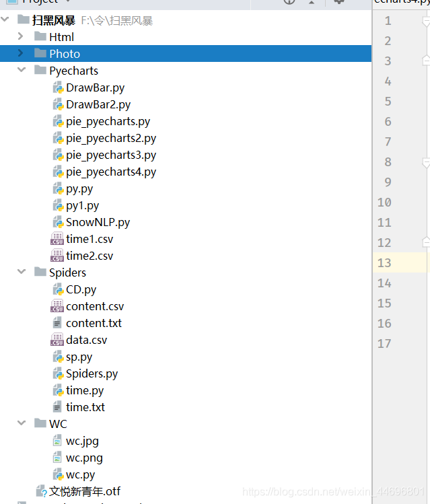
Task: Expand the Photo folder arrow
Action: [x=21, y=53]
